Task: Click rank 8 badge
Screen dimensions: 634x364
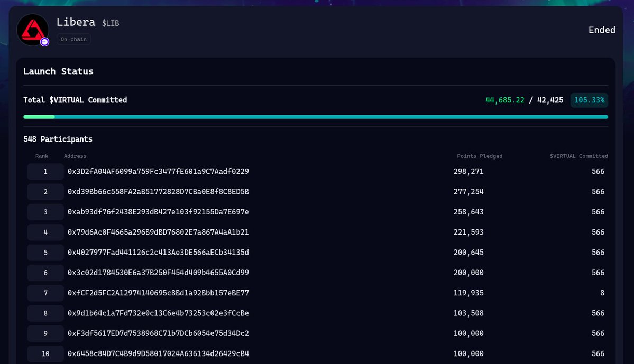Action: pyautogui.click(x=45, y=313)
